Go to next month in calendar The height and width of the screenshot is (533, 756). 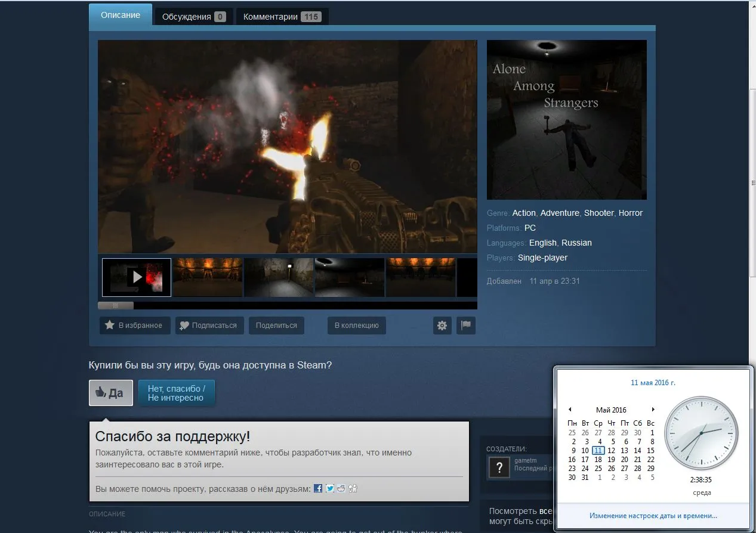click(653, 410)
